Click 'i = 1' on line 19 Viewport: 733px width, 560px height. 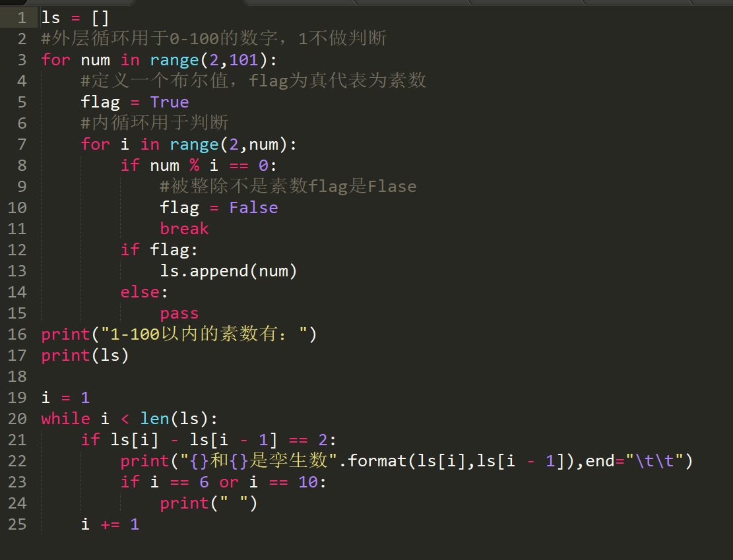tap(65, 397)
